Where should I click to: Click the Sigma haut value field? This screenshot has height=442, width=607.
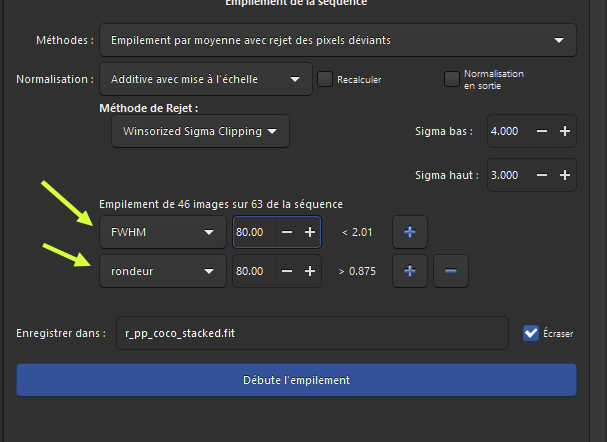pos(509,175)
